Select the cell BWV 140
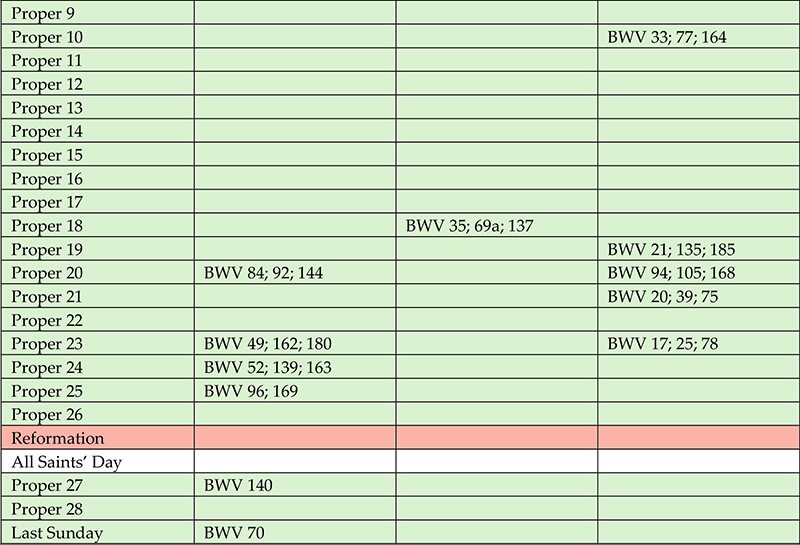The width and height of the screenshot is (800, 545). click(295, 485)
